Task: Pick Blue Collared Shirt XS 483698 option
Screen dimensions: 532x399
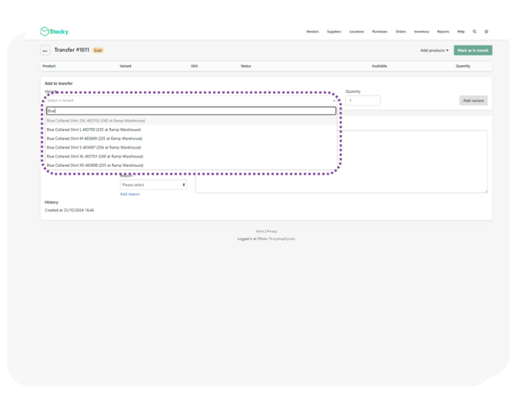Action: 94,165
